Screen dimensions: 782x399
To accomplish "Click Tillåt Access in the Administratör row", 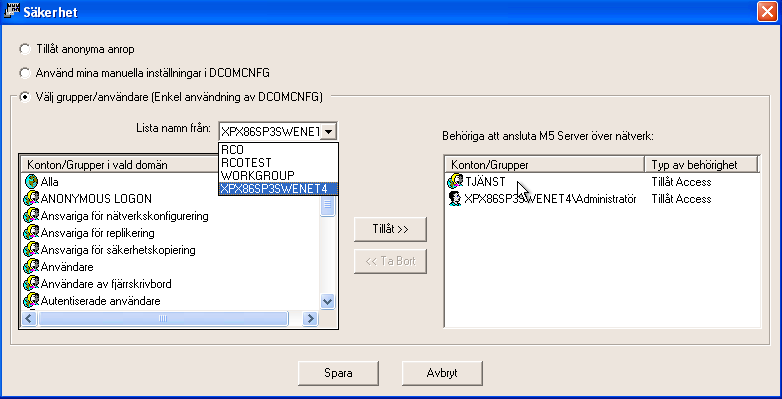I will (681, 199).
